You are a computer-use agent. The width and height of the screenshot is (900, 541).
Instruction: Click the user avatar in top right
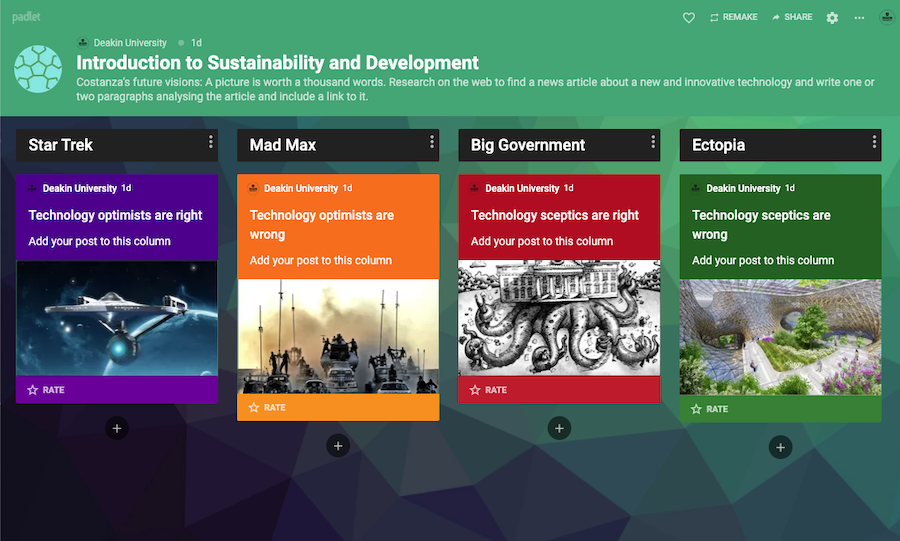[x=886, y=17]
